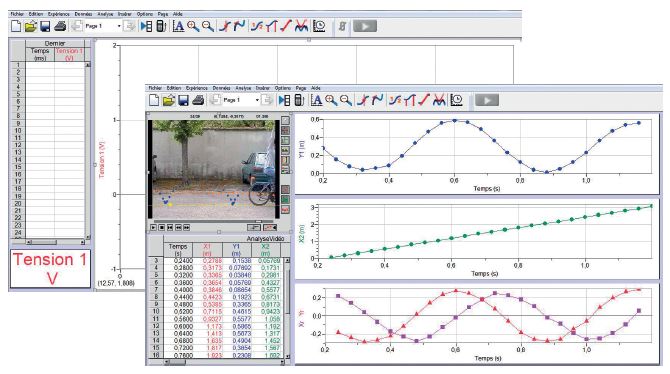Stop the video in the movie player
670x374 pixels.
click(x=162, y=228)
